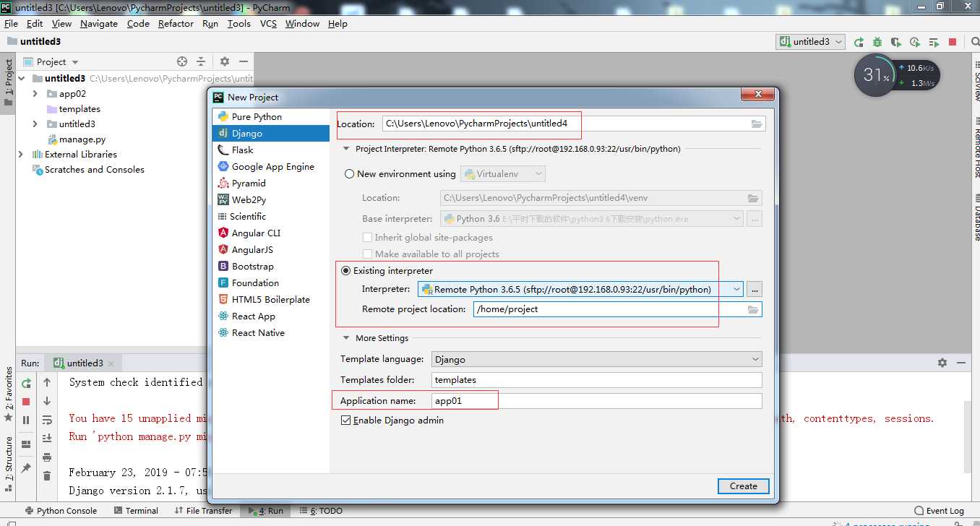Expand the untitled3 subfolder in tree

[35, 124]
